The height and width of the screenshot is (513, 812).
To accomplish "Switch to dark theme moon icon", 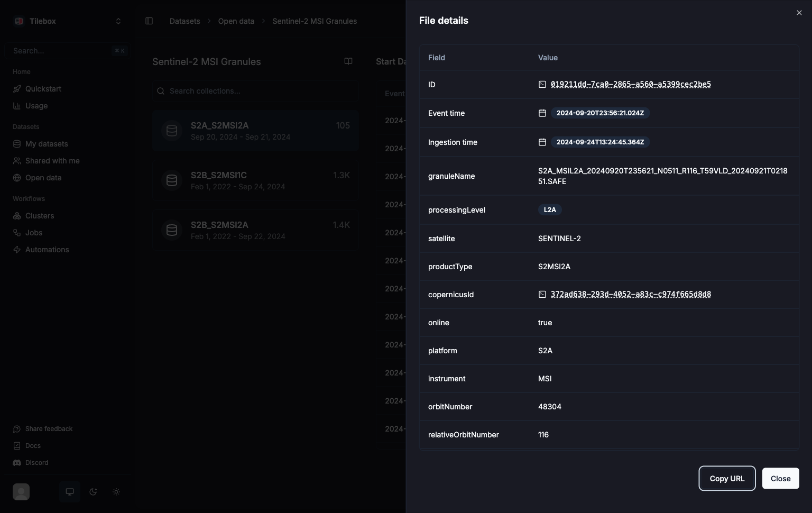I will 93,492.
